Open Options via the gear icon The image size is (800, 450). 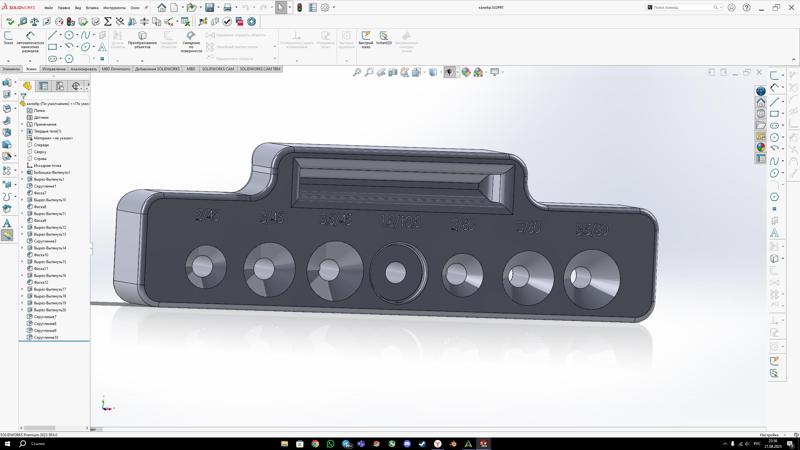click(x=325, y=8)
